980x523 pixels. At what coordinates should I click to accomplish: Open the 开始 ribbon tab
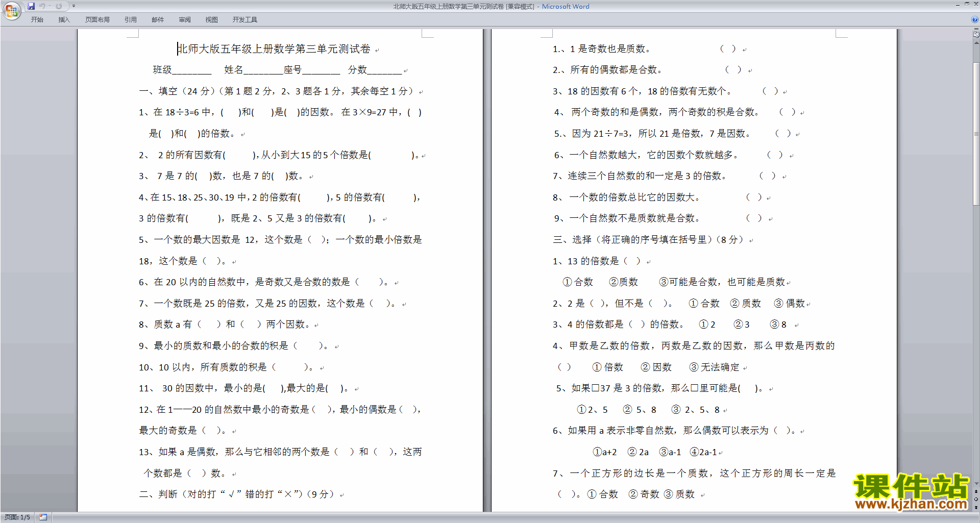point(37,19)
